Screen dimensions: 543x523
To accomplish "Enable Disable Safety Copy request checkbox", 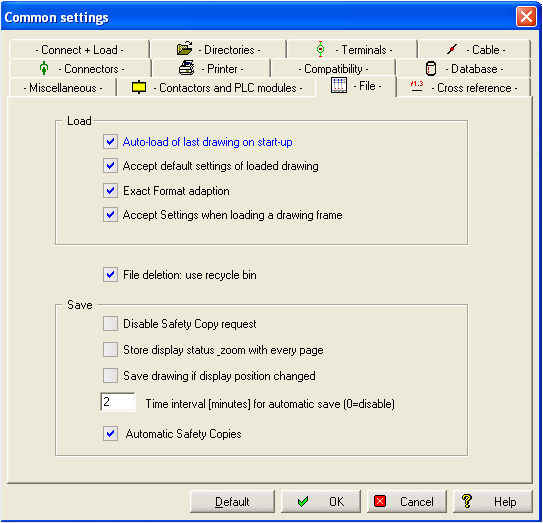I will pos(110,323).
